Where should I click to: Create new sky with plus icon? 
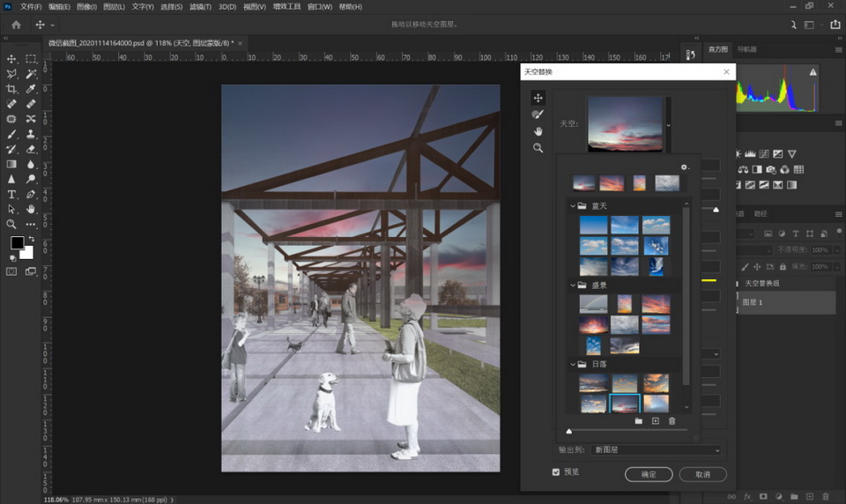(x=655, y=421)
